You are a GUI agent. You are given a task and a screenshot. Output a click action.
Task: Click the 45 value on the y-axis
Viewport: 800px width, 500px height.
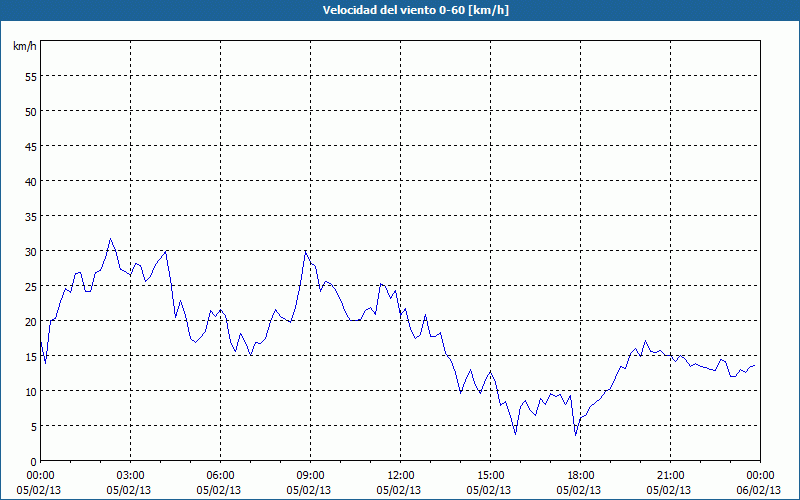pos(31,147)
